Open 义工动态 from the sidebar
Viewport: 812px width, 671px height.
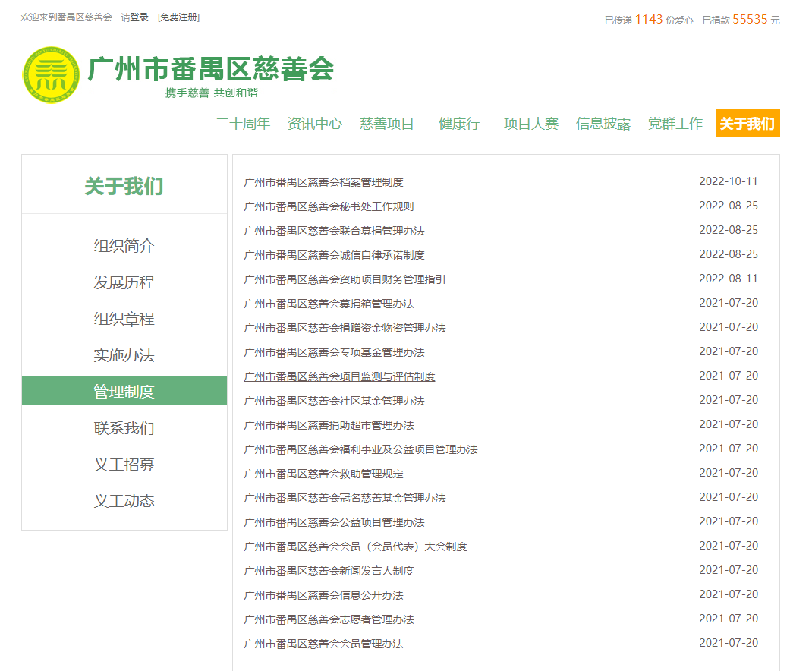[x=124, y=500]
